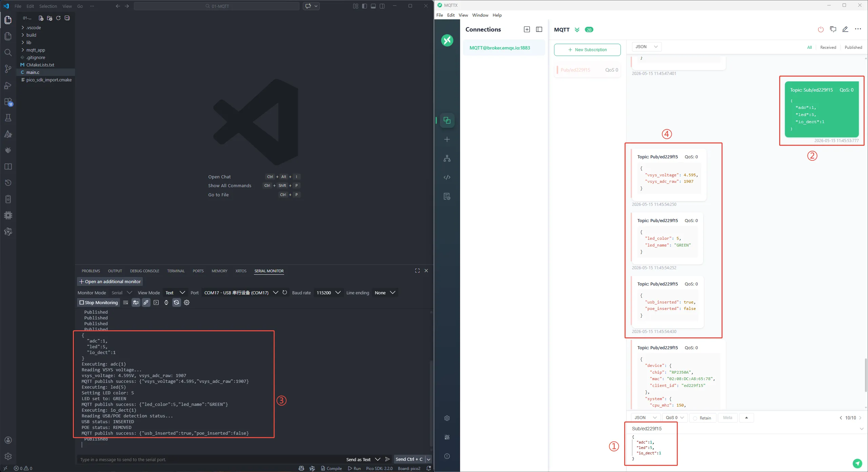Open the Source Control view in VS Code
Screen dimensions: 868x472
click(x=8, y=69)
